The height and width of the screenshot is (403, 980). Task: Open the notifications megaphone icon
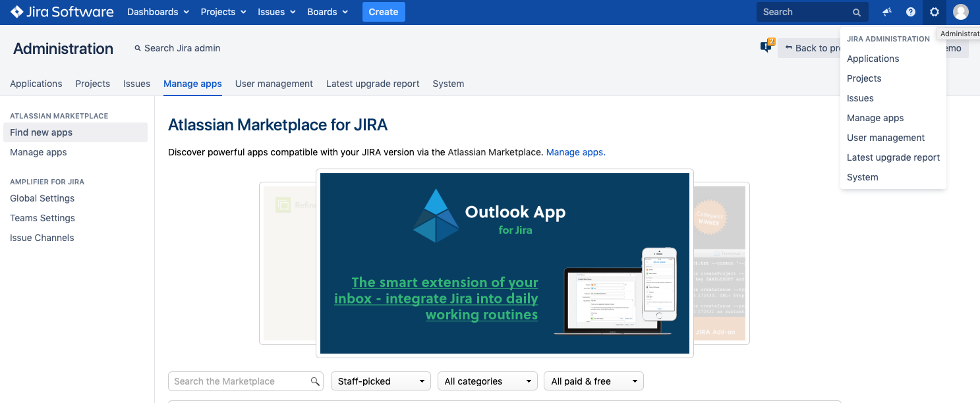click(887, 12)
